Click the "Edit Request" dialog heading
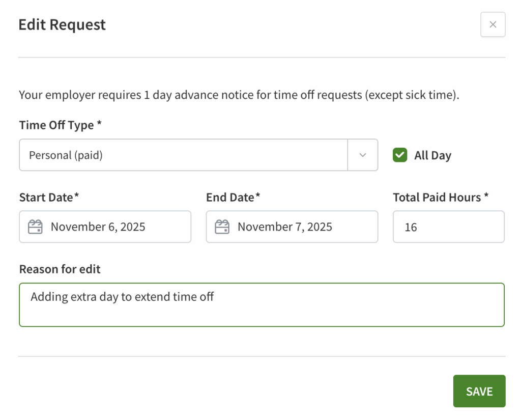The image size is (521, 420). tap(62, 24)
